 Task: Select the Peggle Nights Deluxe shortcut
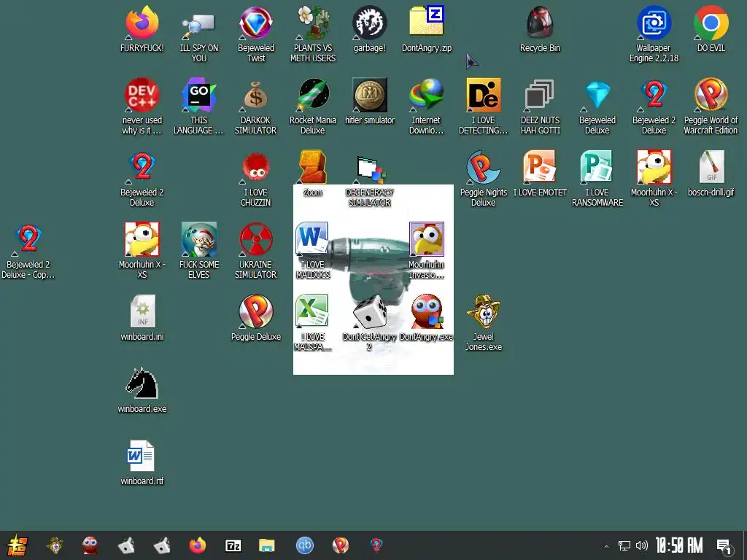pyautogui.click(x=484, y=179)
